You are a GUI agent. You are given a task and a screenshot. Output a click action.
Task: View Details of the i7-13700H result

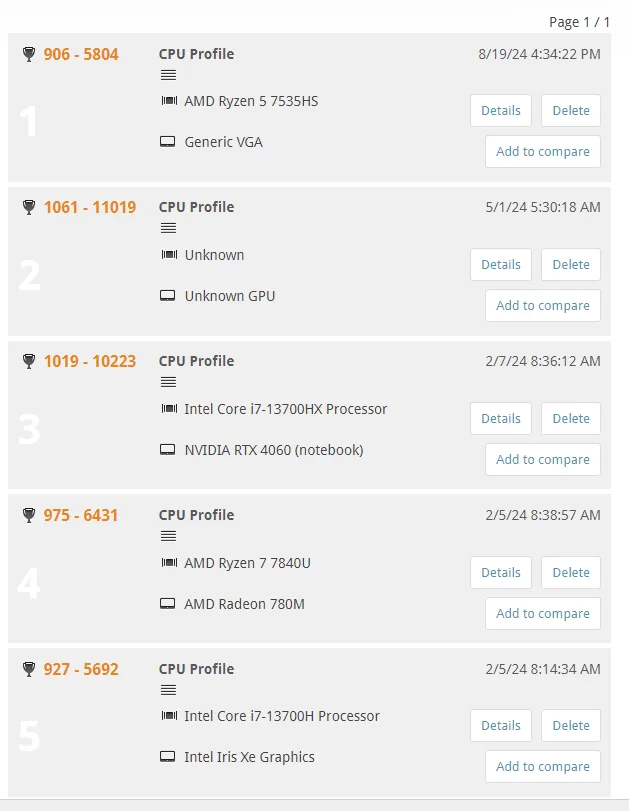pyautogui.click(x=500, y=726)
